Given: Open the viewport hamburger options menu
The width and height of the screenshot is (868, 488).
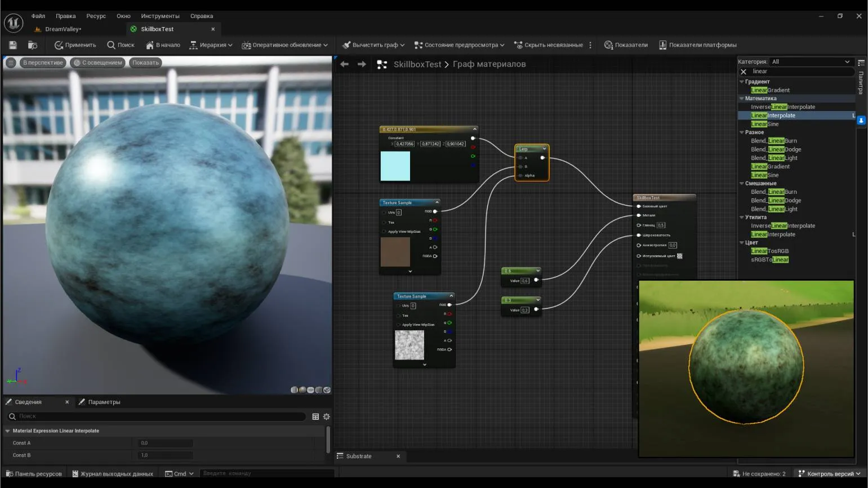Looking at the screenshot, I should [11, 63].
